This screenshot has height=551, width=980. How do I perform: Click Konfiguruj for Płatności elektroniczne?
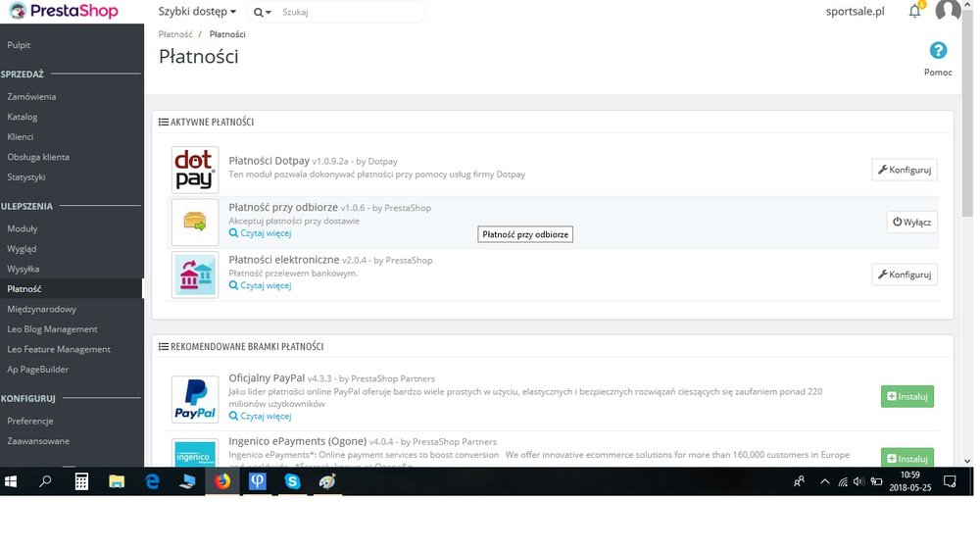click(x=905, y=275)
